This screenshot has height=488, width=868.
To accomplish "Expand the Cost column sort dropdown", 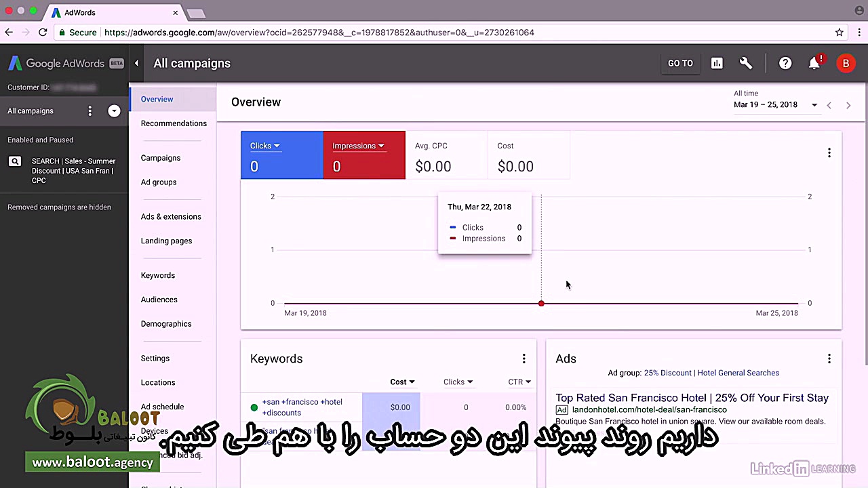I will click(x=402, y=382).
